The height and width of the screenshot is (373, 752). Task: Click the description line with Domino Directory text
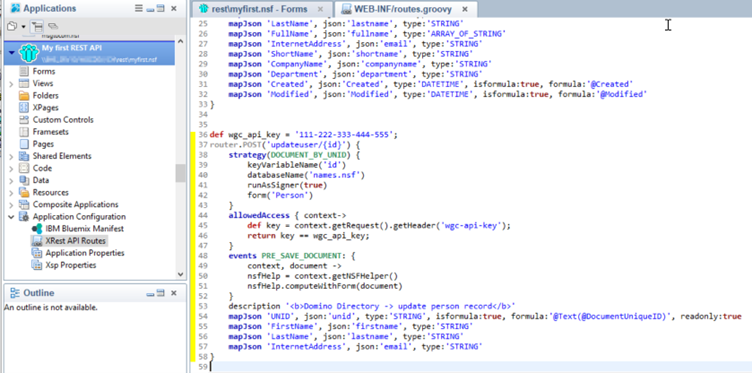coord(372,306)
